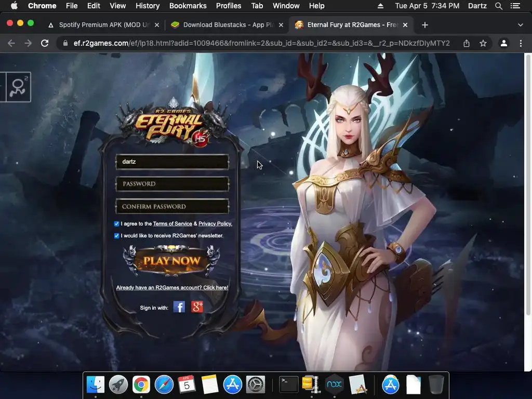Viewport: 532px width, 399px height.
Task: Reload the current page
Action: coord(45,43)
